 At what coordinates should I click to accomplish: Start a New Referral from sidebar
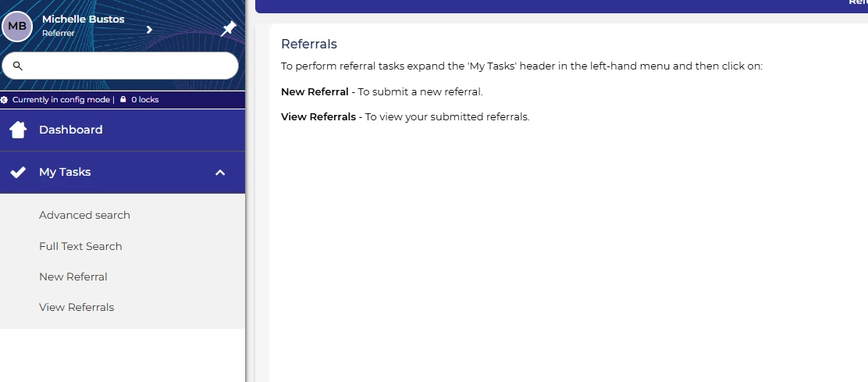point(73,277)
